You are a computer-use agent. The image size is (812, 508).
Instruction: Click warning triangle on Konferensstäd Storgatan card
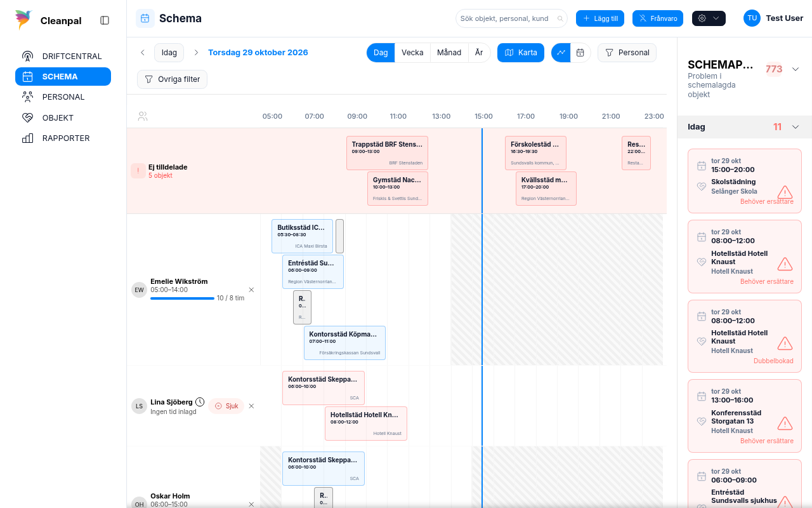[785, 423]
